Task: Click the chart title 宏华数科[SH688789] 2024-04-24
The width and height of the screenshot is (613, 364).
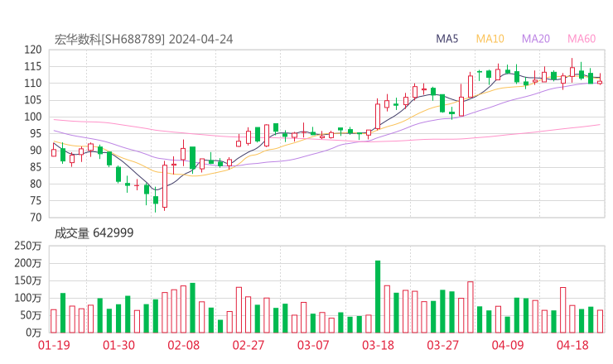Action: (x=143, y=39)
